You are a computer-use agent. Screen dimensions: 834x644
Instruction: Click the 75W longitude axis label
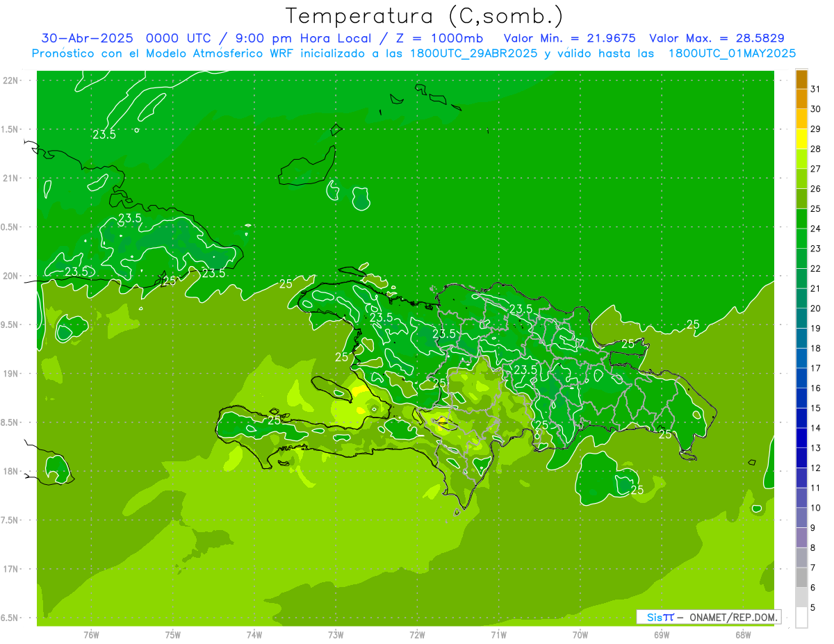click(173, 635)
